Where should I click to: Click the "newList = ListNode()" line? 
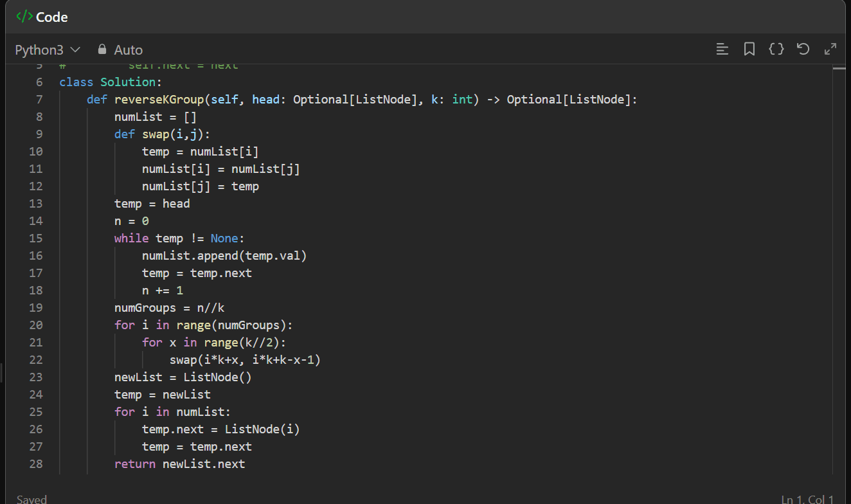tap(183, 377)
